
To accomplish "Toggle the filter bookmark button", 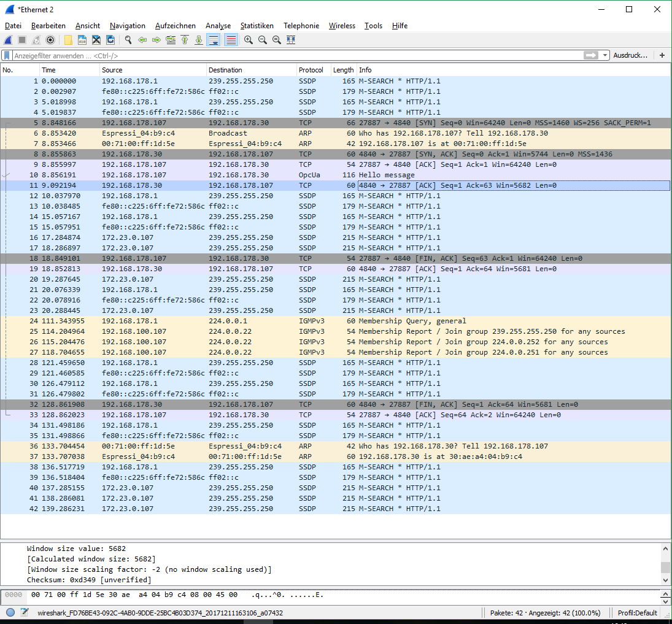I will 6,55.
